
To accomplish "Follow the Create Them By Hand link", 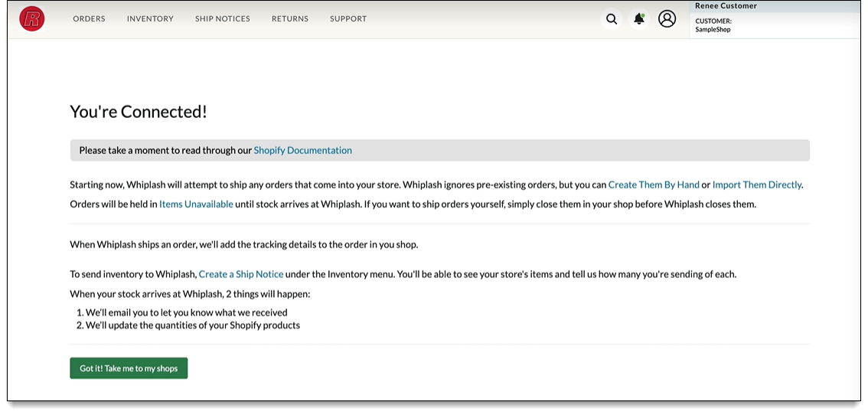I will tap(654, 185).
